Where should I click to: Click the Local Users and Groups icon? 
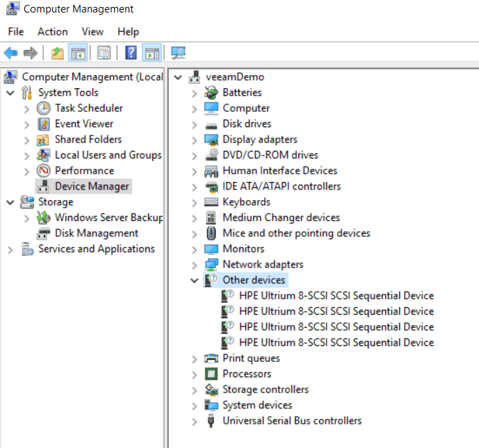[x=43, y=155]
